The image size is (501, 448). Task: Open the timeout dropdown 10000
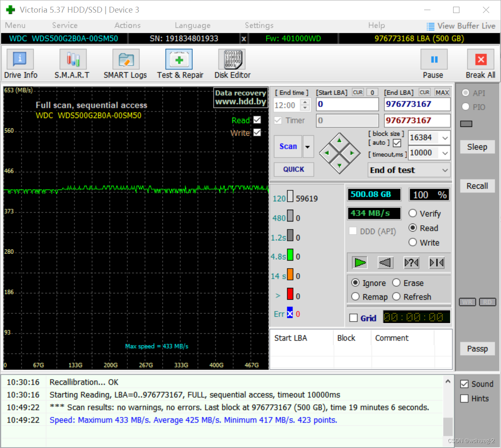[445, 153]
